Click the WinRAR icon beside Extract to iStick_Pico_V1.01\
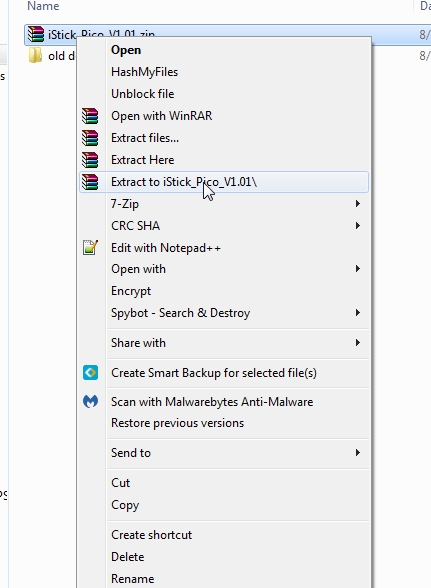 (90, 182)
